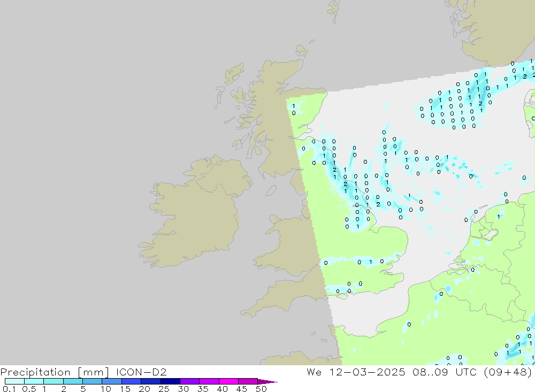
Task: Click the '30' legend scale label
Action: 183,389
